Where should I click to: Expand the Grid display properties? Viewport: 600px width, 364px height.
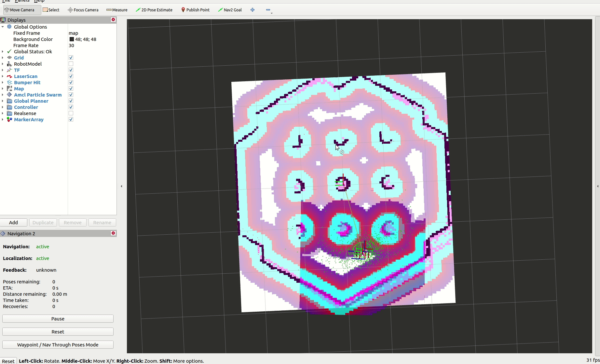(x=3, y=58)
